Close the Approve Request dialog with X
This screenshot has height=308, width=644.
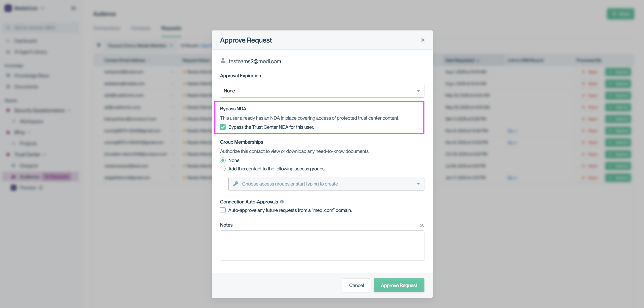(x=423, y=40)
